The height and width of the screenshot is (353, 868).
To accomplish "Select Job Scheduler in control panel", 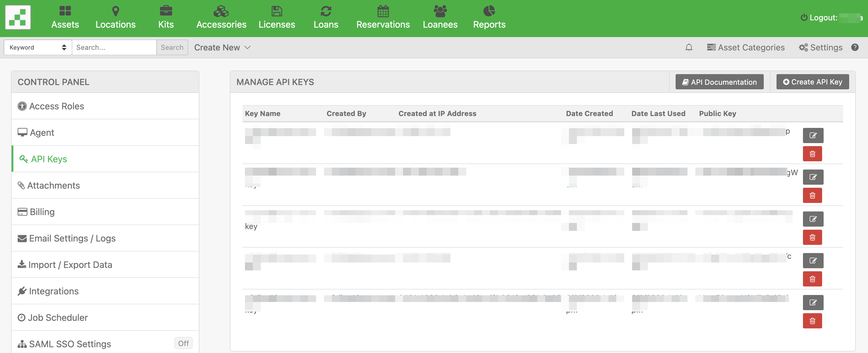I will [58, 317].
